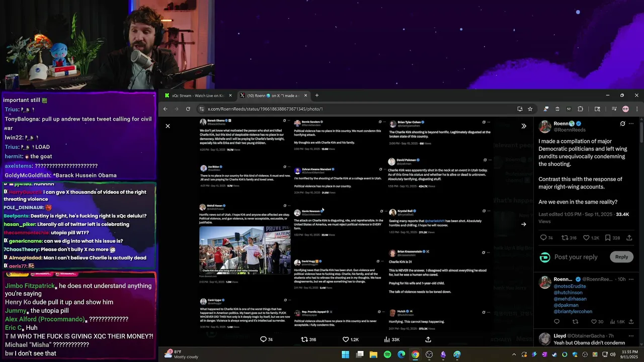Open the Task View taskbar icon
This screenshot has height=362, width=644.
pos(360,354)
